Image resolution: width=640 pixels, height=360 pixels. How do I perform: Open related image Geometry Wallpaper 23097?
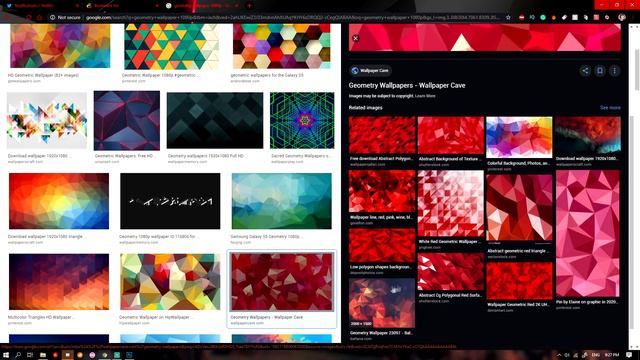pyautogui.click(x=382, y=303)
